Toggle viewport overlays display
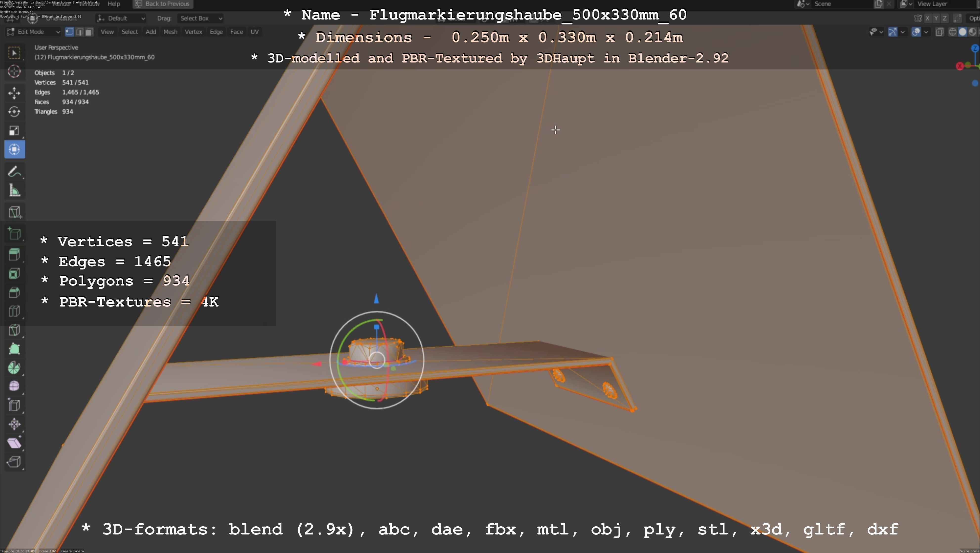The width and height of the screenshot is (980, 553). 916,32
